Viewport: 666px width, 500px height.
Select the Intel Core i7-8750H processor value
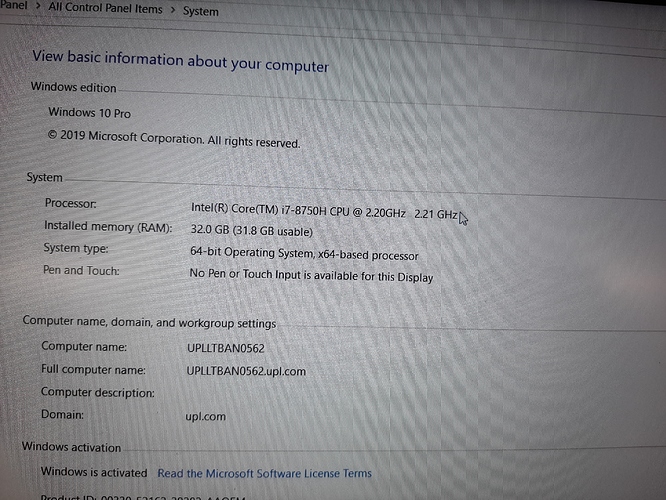pos(325,211)
